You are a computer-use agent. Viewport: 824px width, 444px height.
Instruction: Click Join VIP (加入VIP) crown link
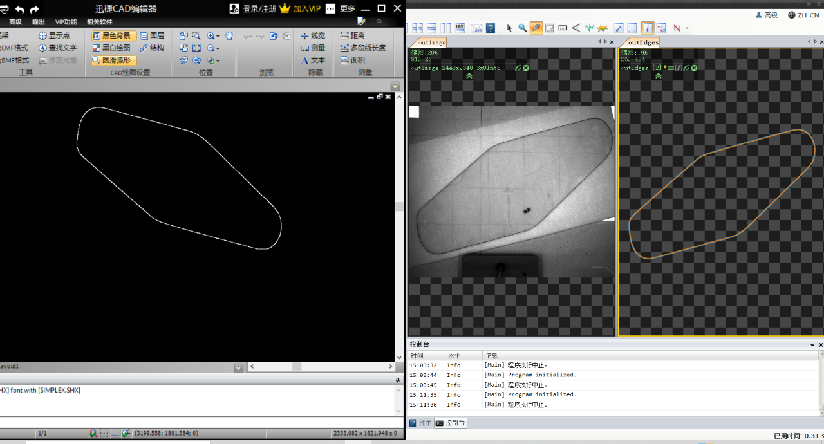[301, 9]
